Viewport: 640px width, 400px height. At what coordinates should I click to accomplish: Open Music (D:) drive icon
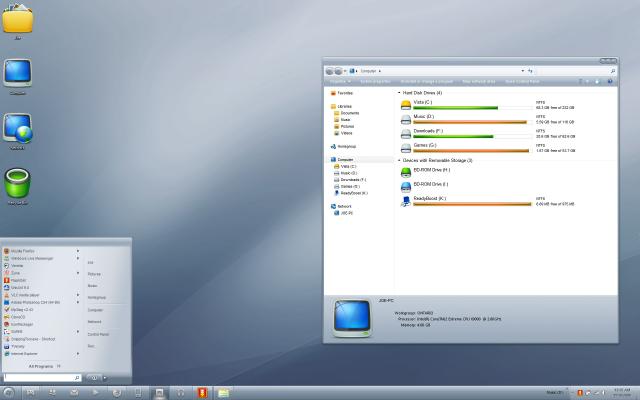click(406, 119)
